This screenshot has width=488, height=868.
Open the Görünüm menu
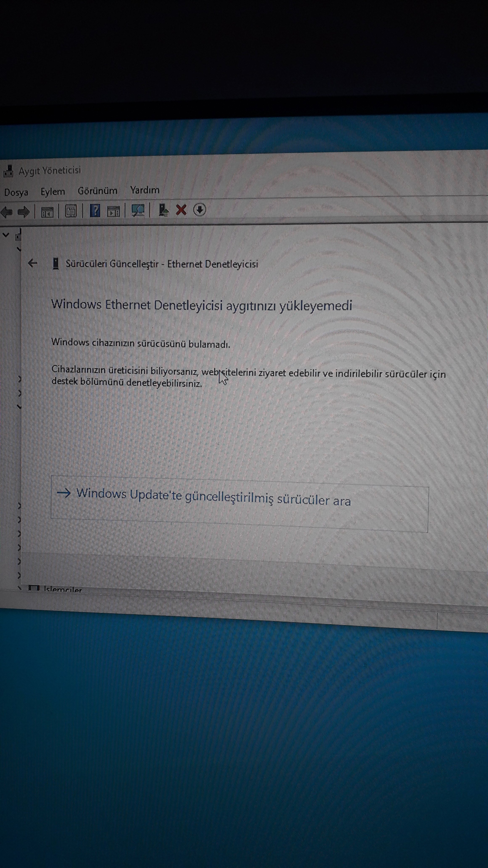98,191
